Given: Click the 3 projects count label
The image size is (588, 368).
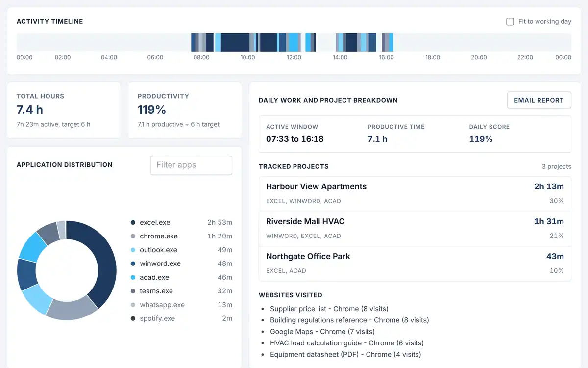Looking at the screenshot, I should 556,167.
